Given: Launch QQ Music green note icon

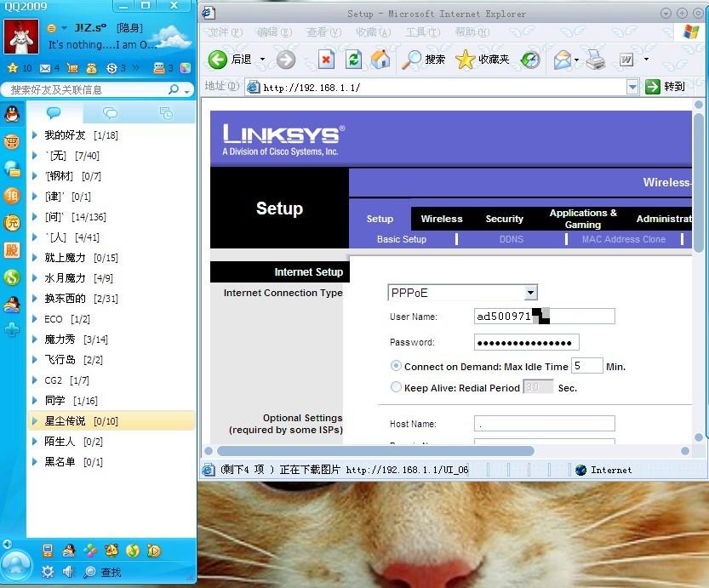Looking at the screenshot, I should tap(133, 551).
